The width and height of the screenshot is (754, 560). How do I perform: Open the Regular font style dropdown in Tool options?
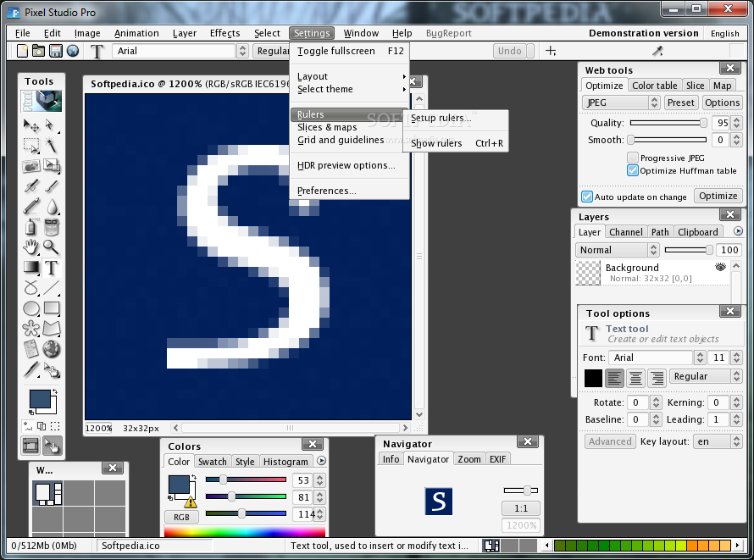[x=706, y=376]
